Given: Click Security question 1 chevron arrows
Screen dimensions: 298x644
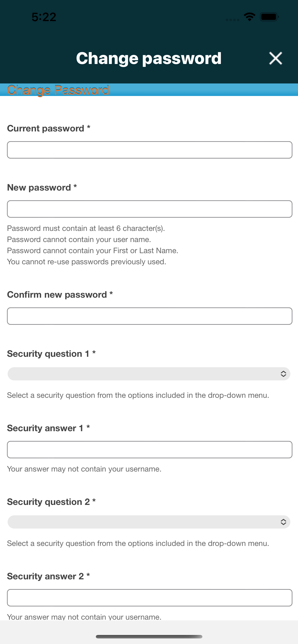Looking at the screenshot, I should tap(283, 374).
